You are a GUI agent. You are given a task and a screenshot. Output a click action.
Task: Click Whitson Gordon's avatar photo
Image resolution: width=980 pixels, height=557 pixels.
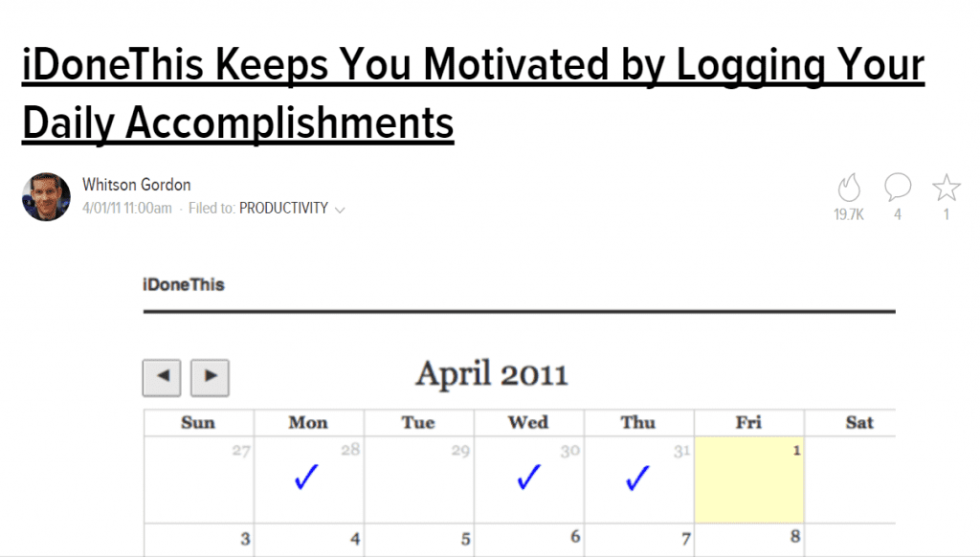(x=48, y=196)
